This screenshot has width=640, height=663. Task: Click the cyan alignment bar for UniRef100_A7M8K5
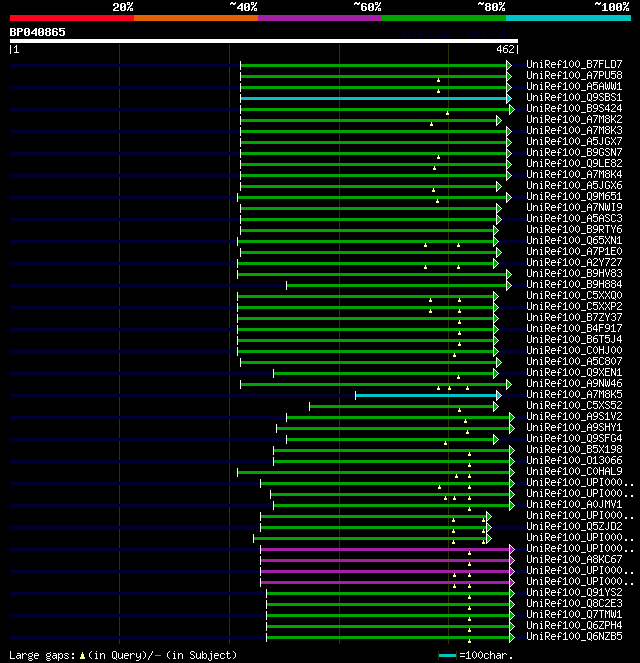pyautogui.click(x=426, y=395)
